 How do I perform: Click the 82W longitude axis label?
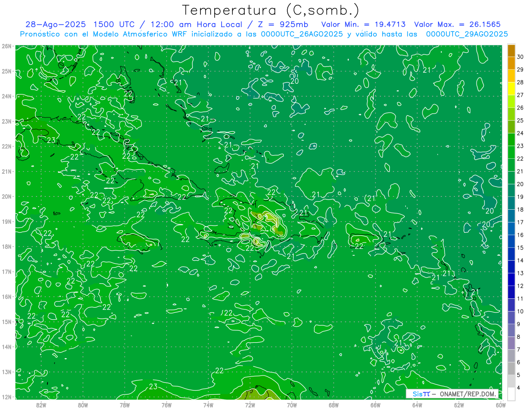tap(41, 405)
